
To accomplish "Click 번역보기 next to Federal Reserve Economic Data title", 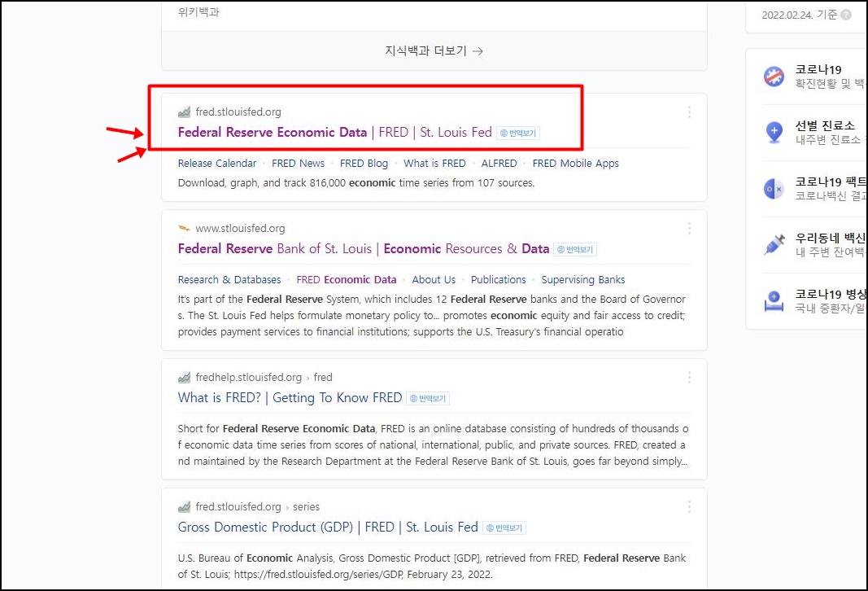I will pyautogui.click(x=518, y=133).
